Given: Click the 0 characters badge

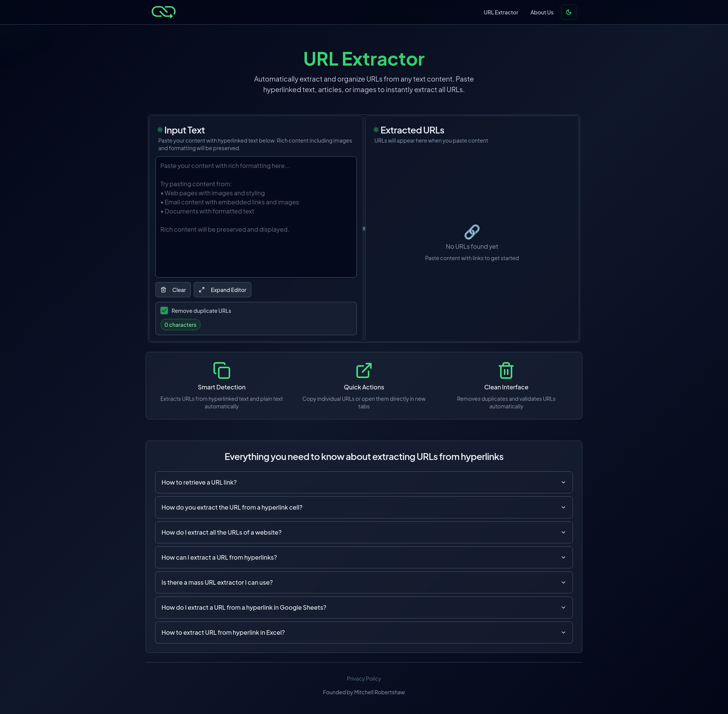Looking at the screenshot, I should 180,325.
